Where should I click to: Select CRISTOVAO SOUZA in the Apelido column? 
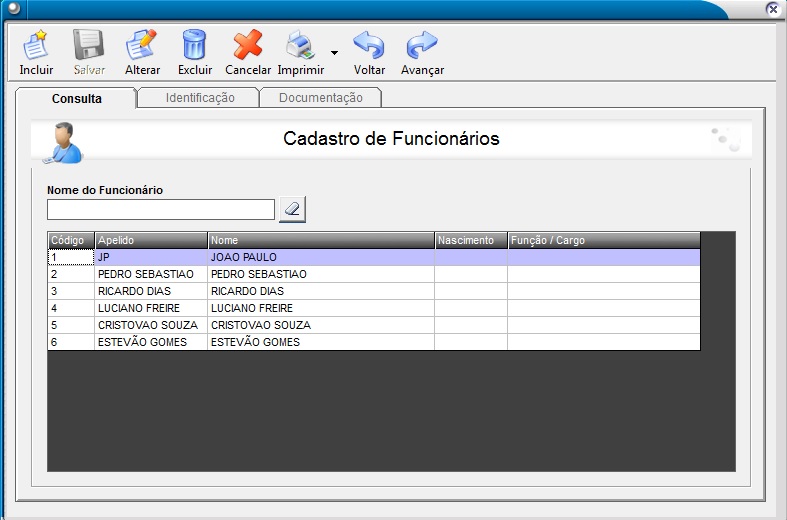[x=151, y=325]
